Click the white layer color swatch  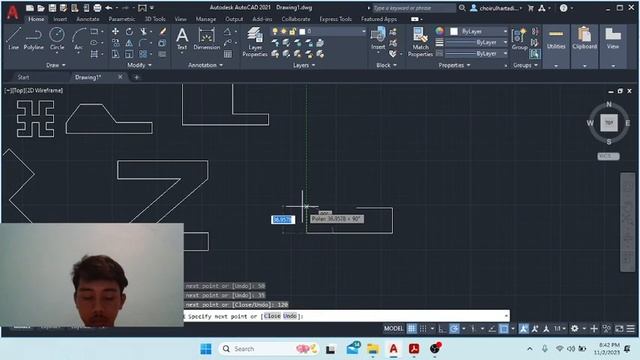302,31
